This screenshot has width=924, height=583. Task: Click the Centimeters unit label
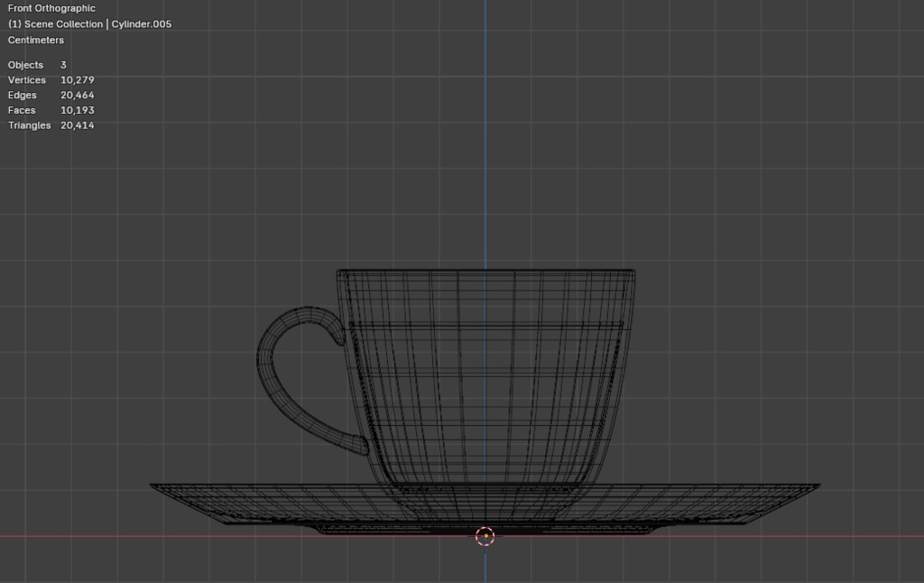[35, 40]
